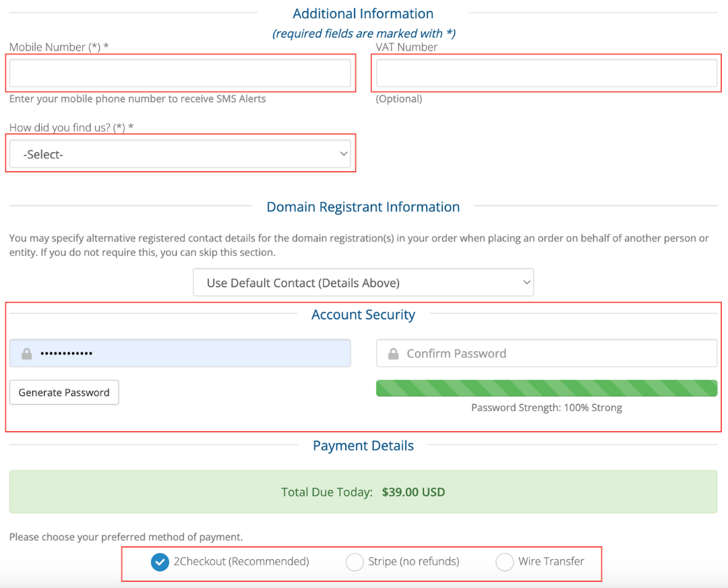Screen dimensions: 728x588
Task: Click the lock icon in Confirm Password
Action: point(393,354)
